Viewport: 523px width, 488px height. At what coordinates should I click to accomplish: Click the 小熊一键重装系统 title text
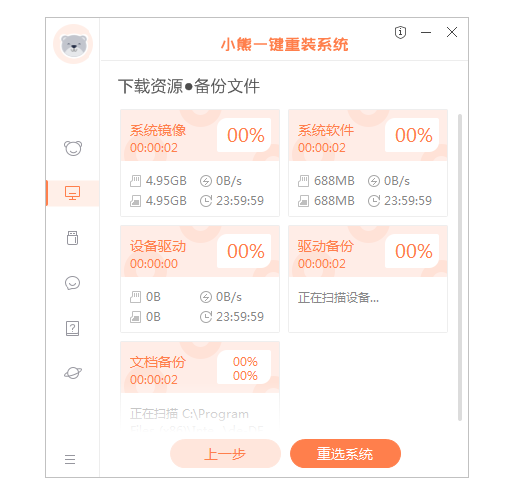click(285, 44)
